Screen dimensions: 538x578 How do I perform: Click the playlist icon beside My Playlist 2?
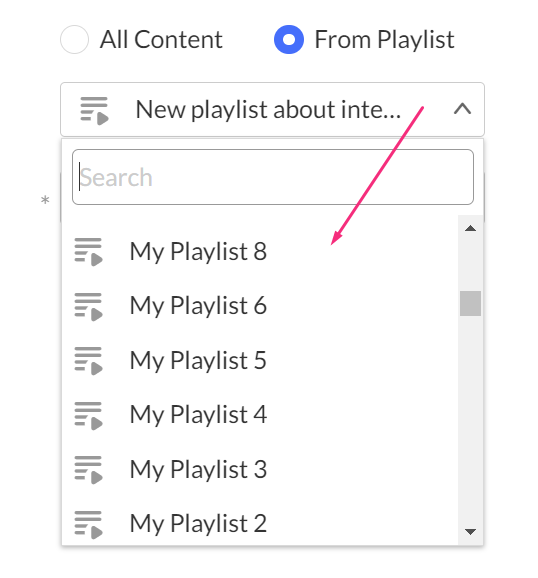[88, 524]
